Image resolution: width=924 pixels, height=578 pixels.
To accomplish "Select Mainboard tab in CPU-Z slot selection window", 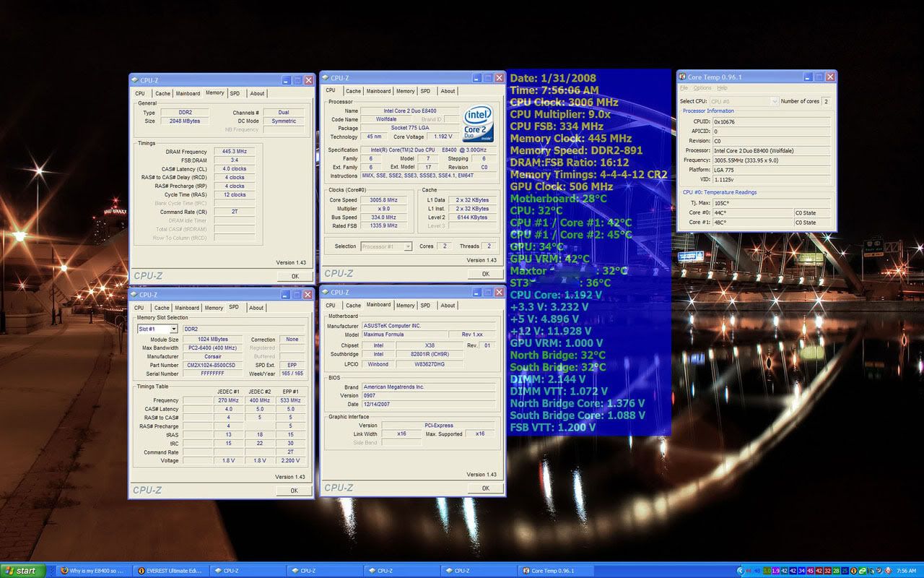I will tap(188, 308).
